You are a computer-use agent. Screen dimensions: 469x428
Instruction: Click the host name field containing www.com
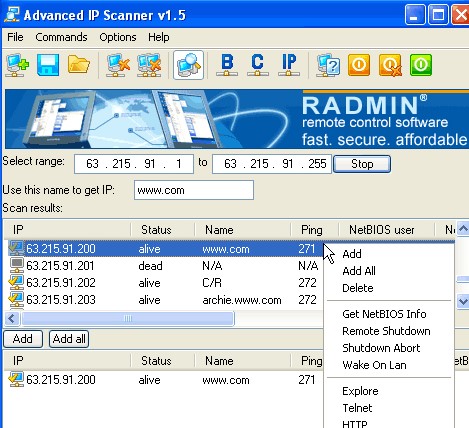(x=194, y=190)
